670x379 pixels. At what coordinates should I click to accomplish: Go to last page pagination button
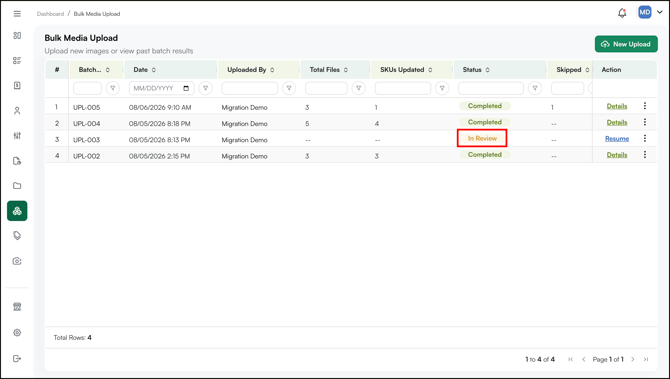[646, 359]
